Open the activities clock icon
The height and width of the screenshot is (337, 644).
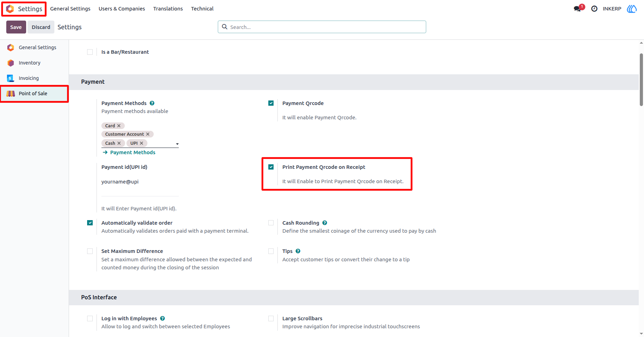595,9
